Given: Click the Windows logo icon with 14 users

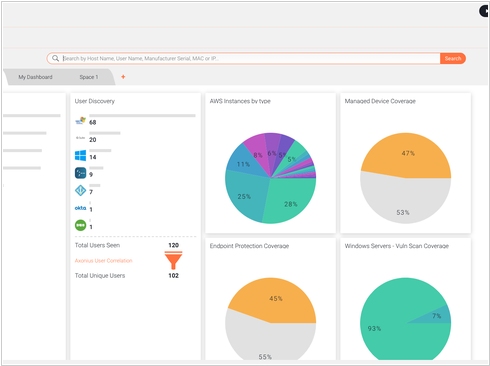Looking at the screenshot, I should (x=80, y=155).
